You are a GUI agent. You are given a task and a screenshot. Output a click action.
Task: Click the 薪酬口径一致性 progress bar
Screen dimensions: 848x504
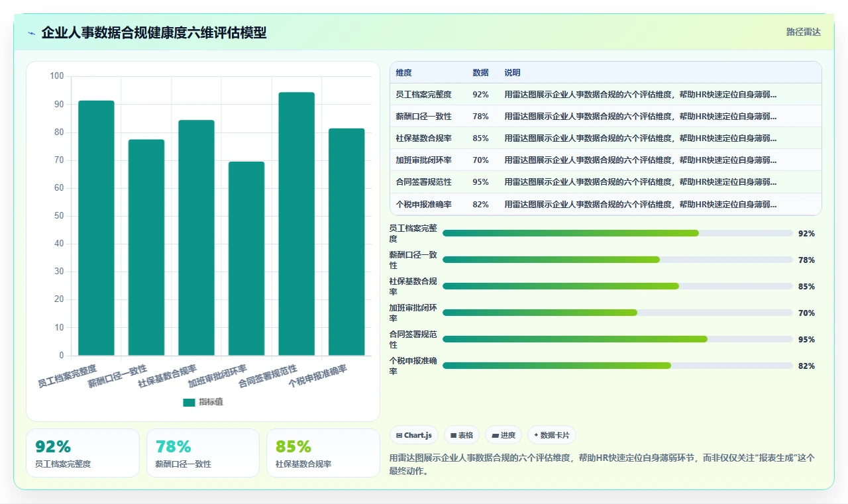(x=617, y=260)
